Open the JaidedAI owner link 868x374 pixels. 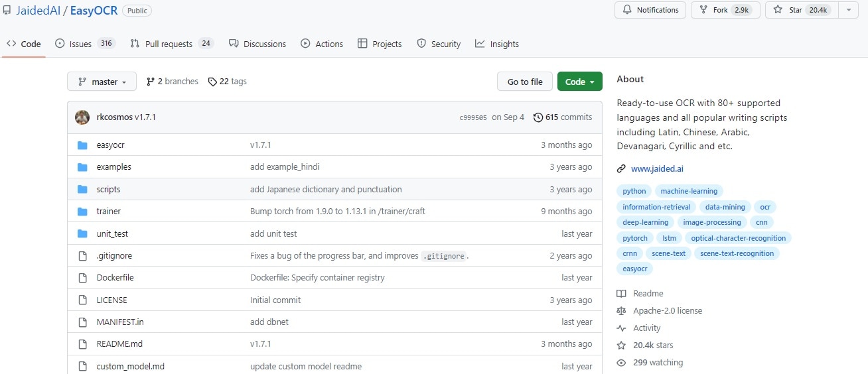coord(38,11)
